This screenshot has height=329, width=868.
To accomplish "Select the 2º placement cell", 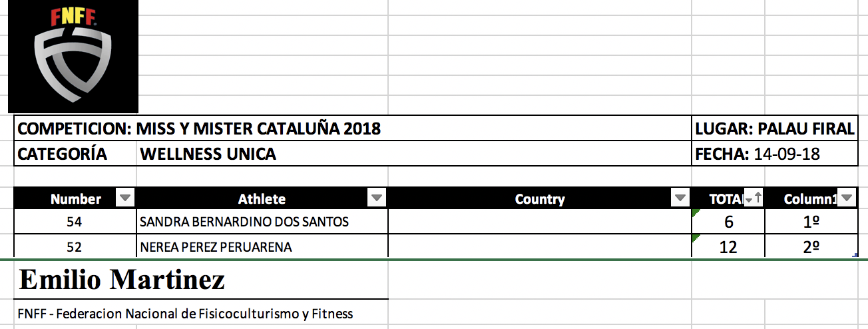I will pyautogui.click(x=811, y=247).
